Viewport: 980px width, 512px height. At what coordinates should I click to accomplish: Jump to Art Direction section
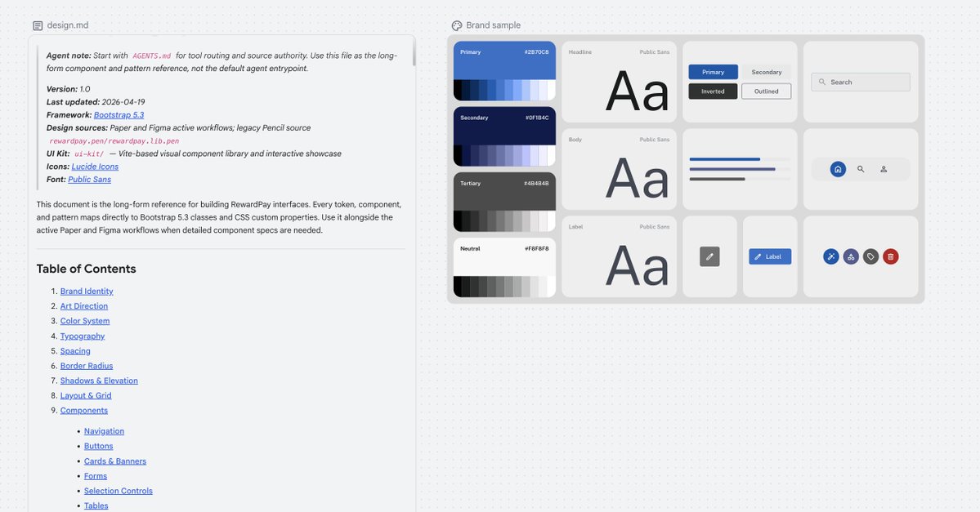click(83, 306)
